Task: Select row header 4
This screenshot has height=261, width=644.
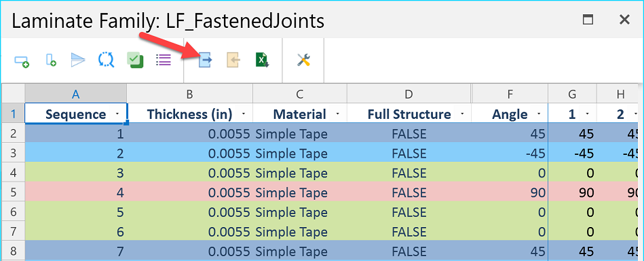Action: point(13,173)
